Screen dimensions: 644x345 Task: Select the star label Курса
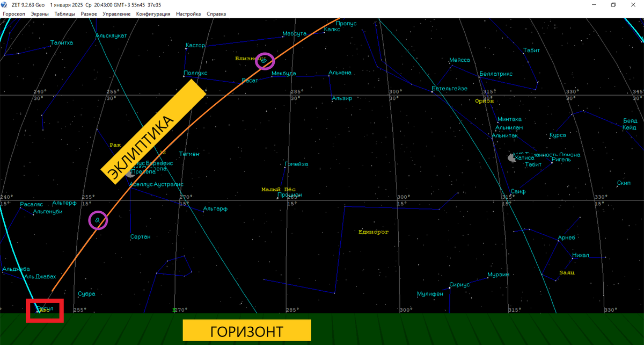(x=558, y=135)
